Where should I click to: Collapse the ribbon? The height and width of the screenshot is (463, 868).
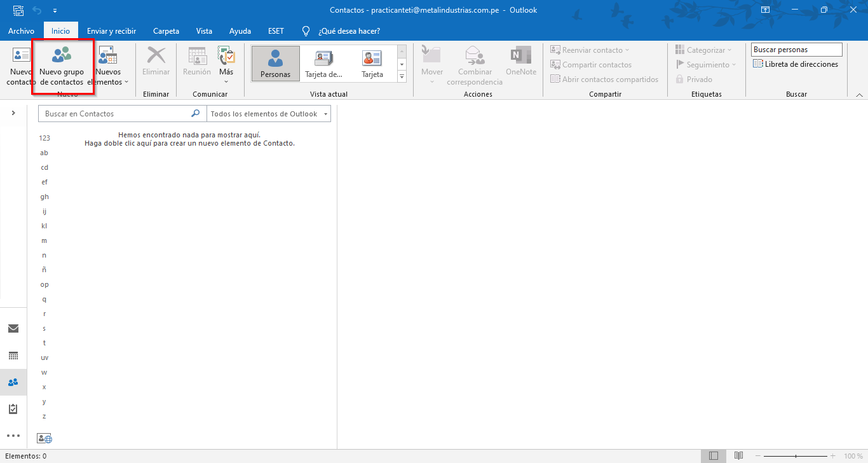click(860, 95)
